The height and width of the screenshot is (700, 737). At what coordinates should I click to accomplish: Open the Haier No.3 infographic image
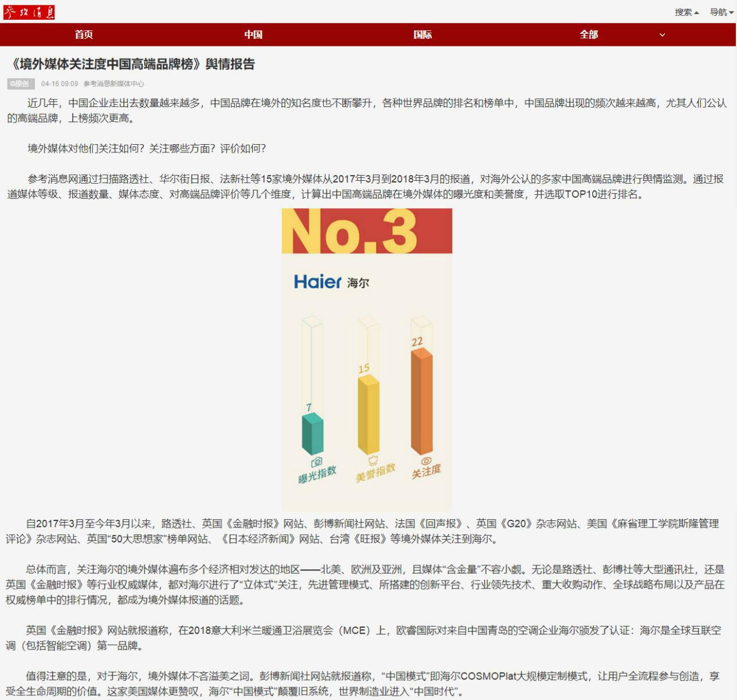pos(367,359)
